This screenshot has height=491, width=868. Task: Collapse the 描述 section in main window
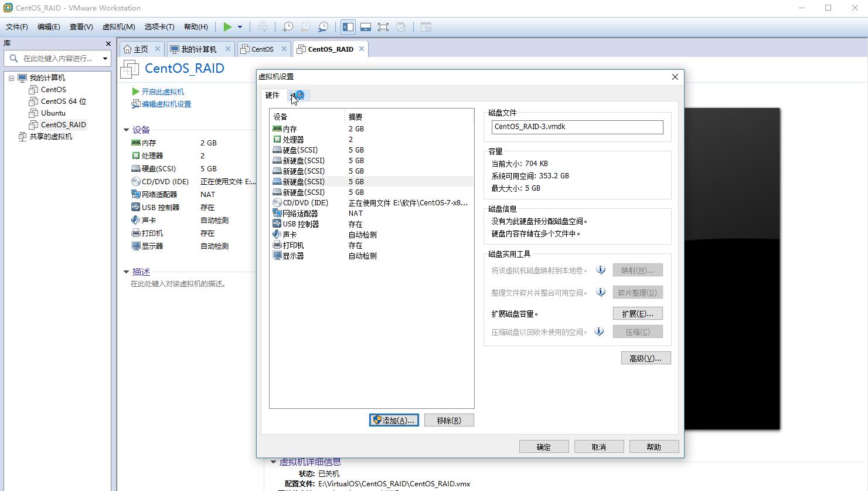tap(126, 272)
